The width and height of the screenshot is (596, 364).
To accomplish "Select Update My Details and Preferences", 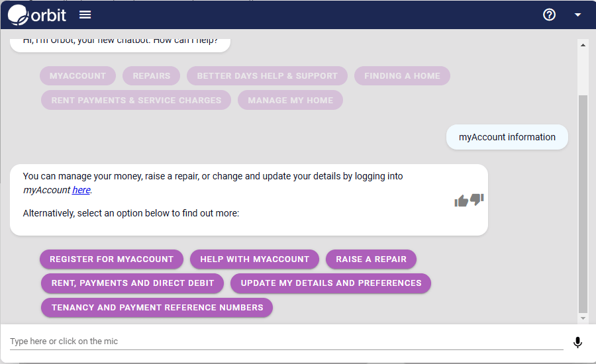I will pyautogui.click(x=330, y=283).
